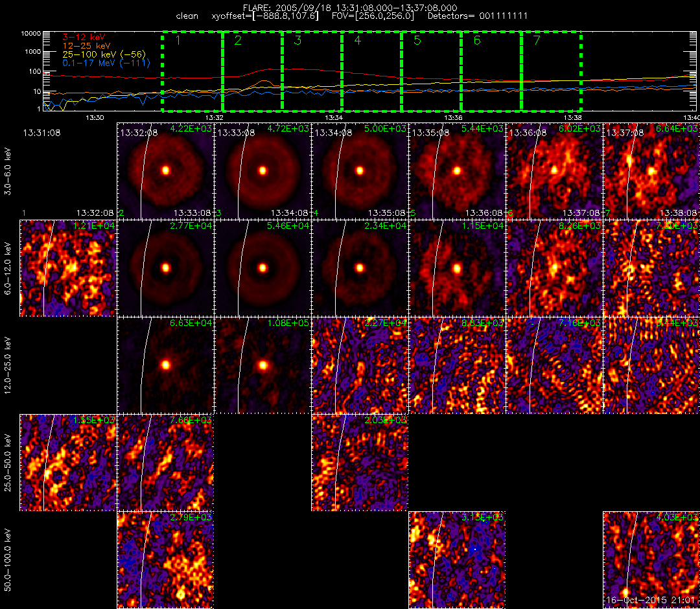This screenshot has height=609, width=700.
Task: Click the 25-50 keV image with peak 1.55E+03
Action: 68,463
